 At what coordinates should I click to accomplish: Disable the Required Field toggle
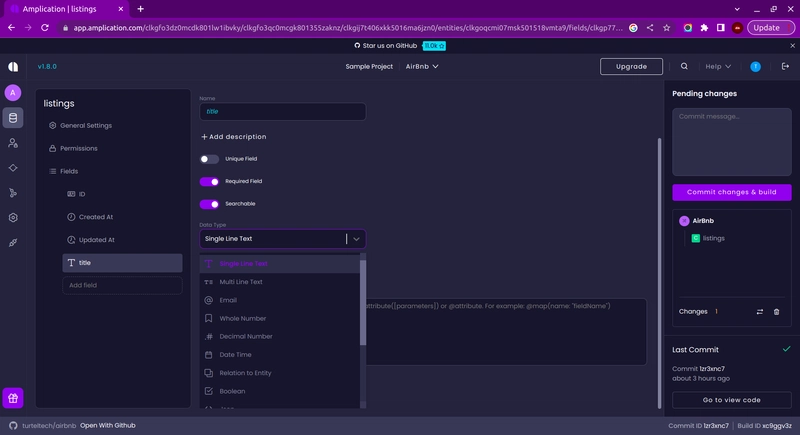point(209,182)
